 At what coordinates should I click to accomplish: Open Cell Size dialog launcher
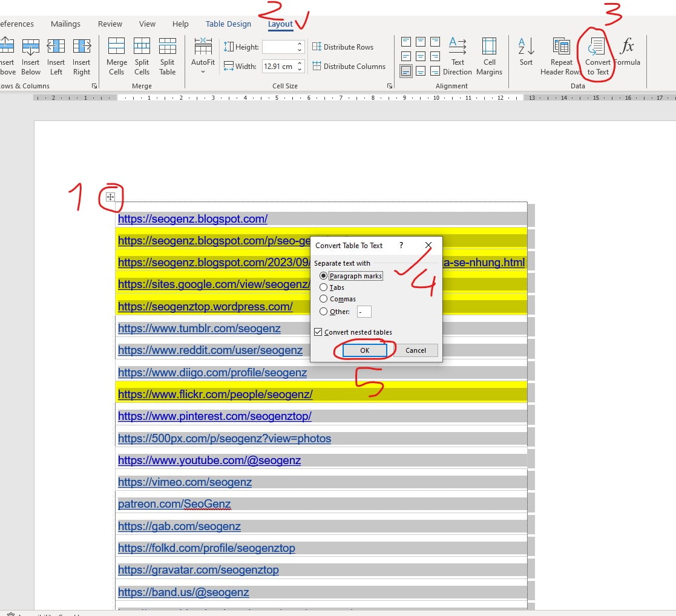(x=390, y=86)
